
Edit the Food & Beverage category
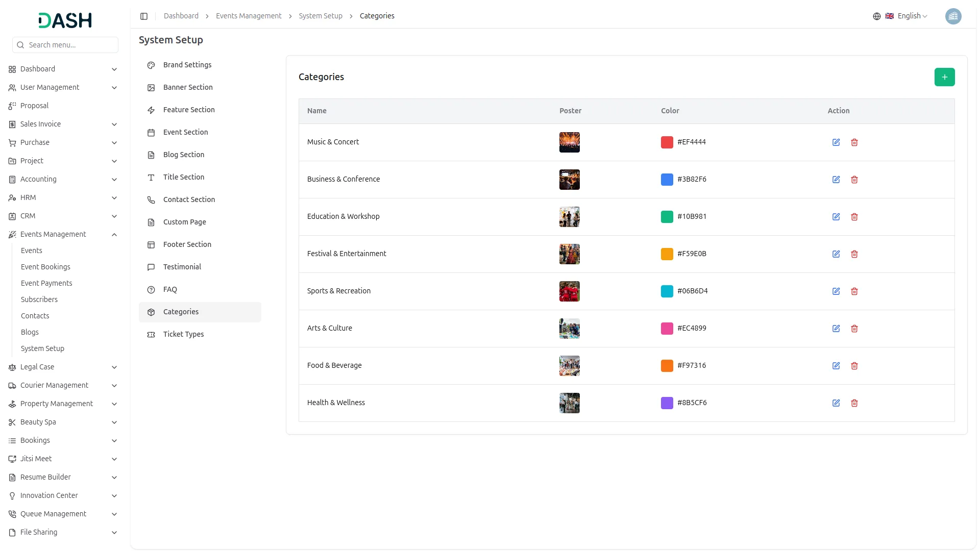pyautogui.click(x=836, y=366)
